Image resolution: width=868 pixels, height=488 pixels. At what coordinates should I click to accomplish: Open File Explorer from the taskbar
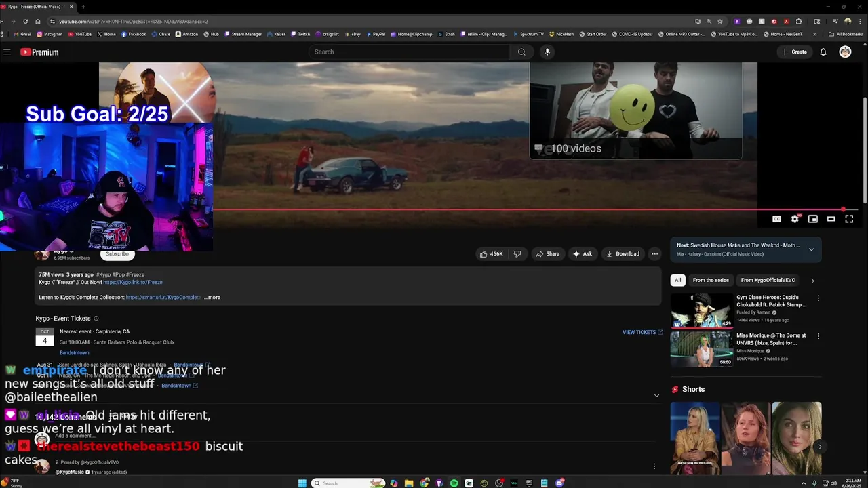(409, 483)
